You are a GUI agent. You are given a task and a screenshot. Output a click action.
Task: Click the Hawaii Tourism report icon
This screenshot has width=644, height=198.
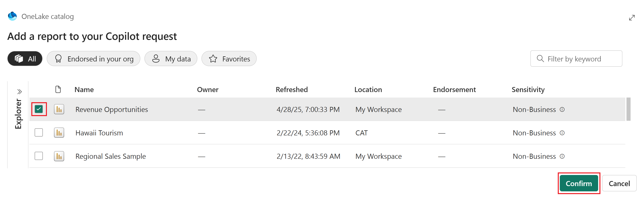pyautogui.click(x=59, y=133)
